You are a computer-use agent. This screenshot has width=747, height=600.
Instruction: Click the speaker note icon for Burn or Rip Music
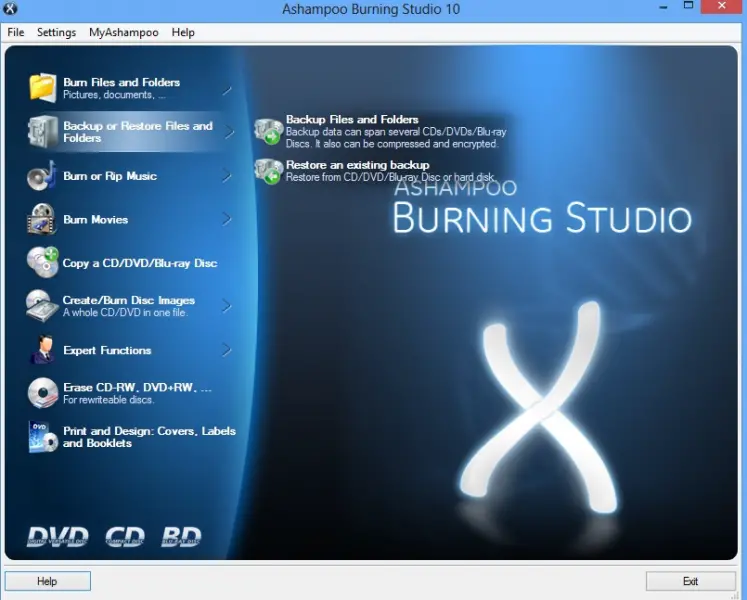pyautogui.click(x=42, y=175)
